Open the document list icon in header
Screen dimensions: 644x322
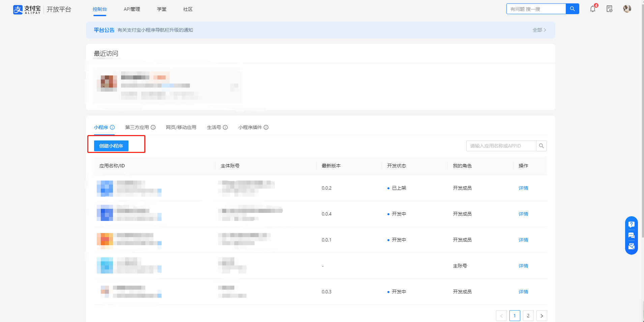click(x=609, y=9)
